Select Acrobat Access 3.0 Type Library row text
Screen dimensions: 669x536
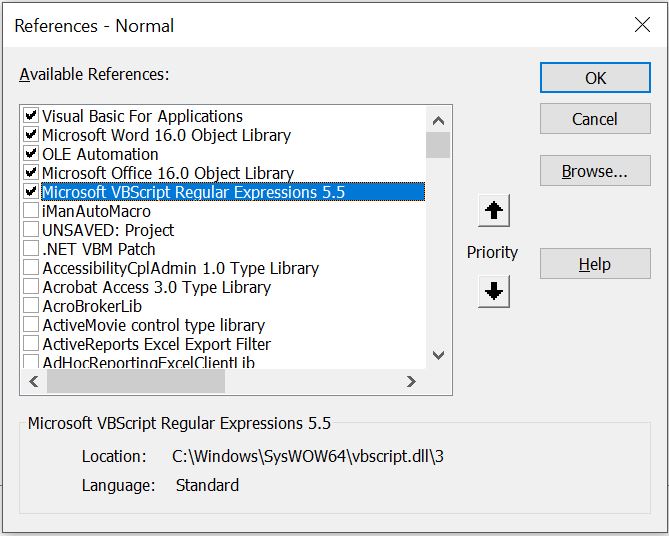point(157,287)
